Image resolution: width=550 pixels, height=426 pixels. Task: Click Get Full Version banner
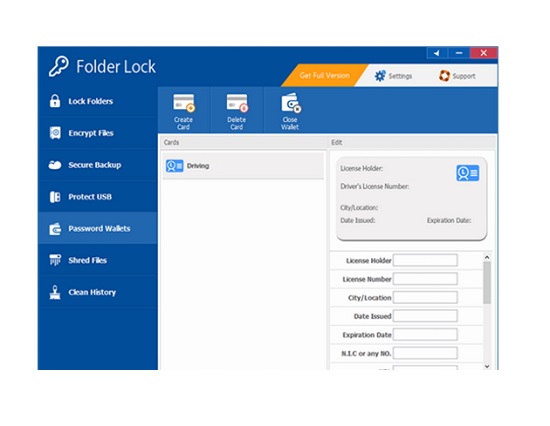(x=325, y=75)
